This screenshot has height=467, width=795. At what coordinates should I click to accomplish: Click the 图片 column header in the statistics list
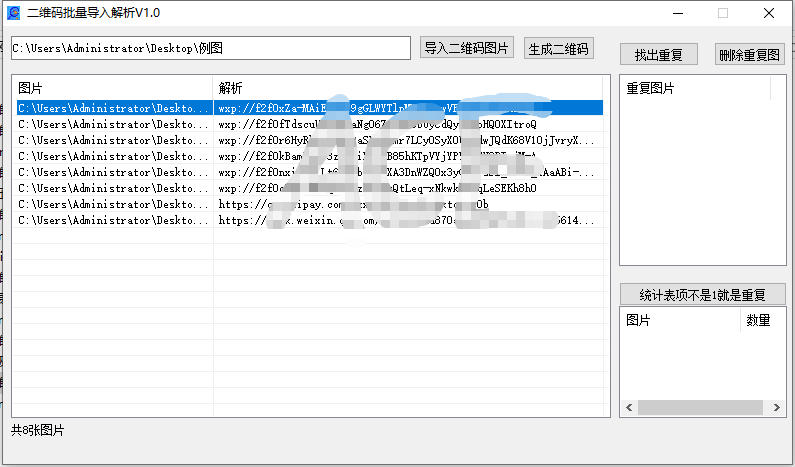click(680, 320)
